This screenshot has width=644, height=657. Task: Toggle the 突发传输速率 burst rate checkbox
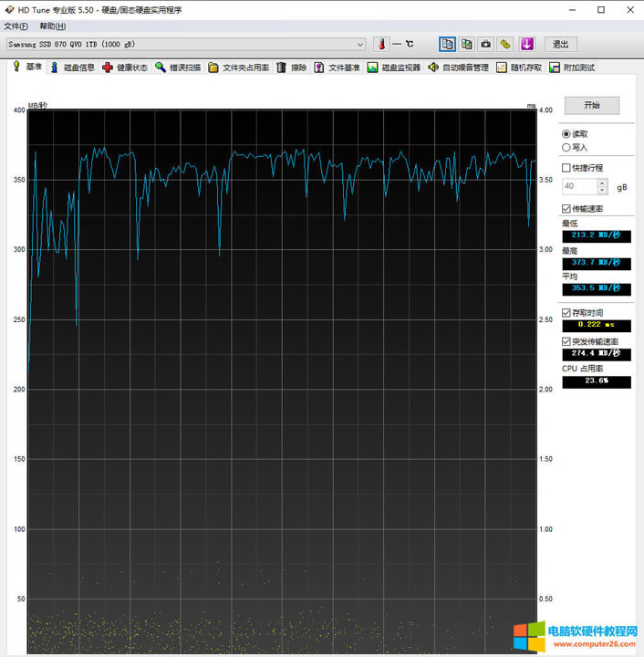point(566,341)
